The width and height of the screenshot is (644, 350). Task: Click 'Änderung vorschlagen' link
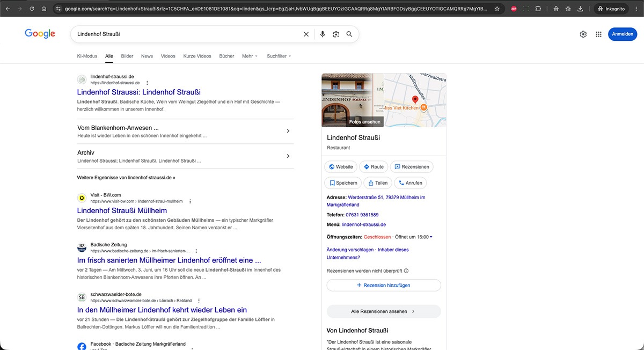coord(350,250)
